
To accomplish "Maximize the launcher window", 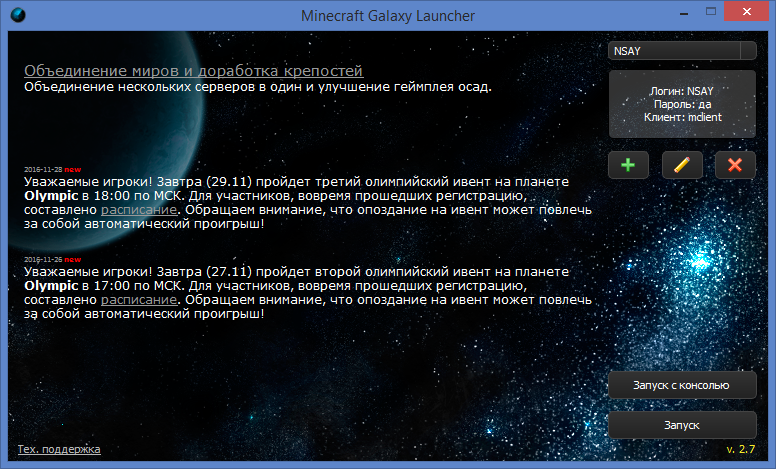I will click(x=711, y=12).
